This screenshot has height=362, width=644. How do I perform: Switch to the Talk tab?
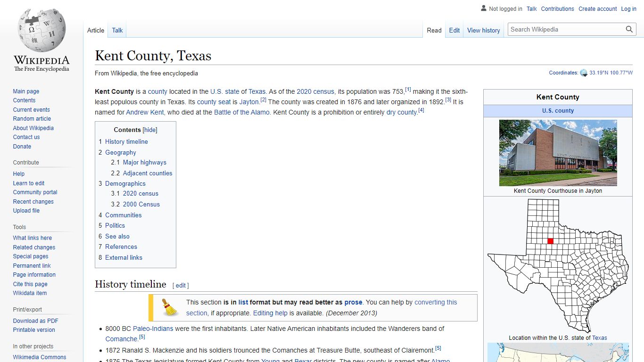[117, 30]
